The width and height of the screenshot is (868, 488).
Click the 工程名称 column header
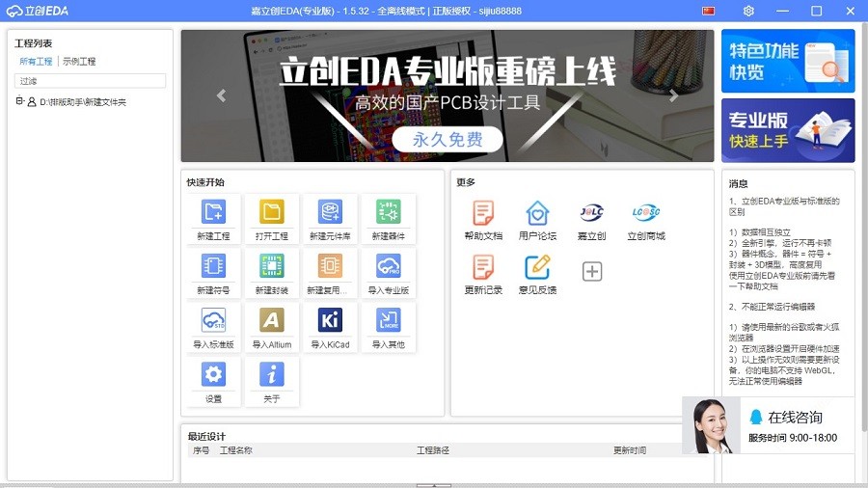(x=236, y=450)
